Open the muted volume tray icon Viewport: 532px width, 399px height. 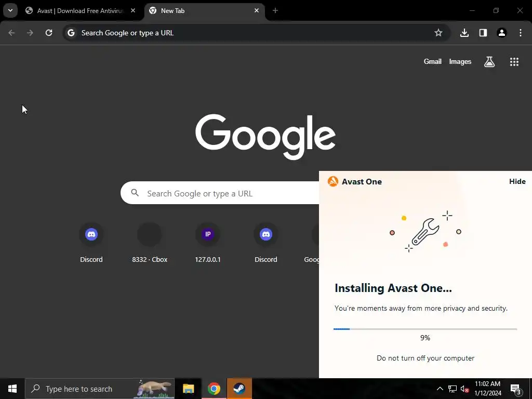464,389
